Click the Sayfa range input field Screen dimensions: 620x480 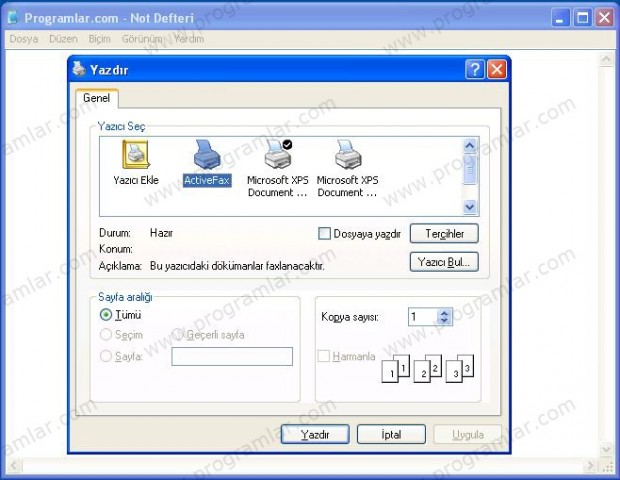[x=232, y=356]
